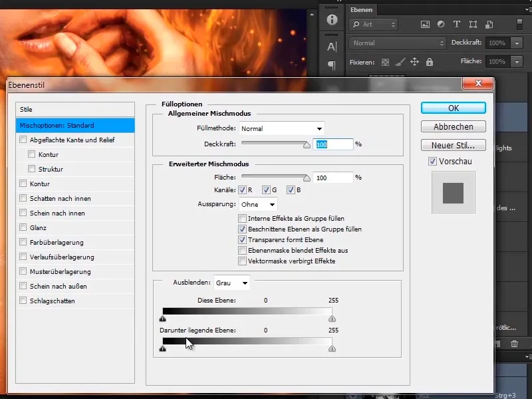The image size is (532, 399).
Task: Uncheck the G channel checkbox
Action: 266,190
